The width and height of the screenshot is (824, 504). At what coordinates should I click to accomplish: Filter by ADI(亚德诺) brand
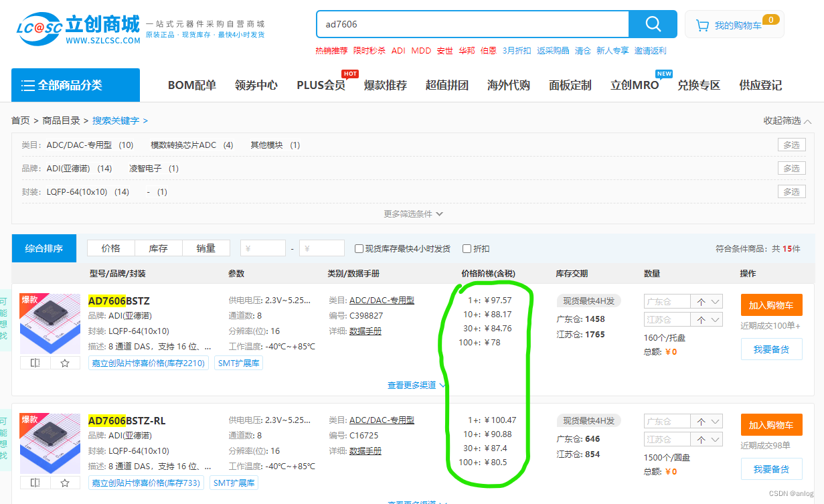pyautogui.click(x=79, y=169)
